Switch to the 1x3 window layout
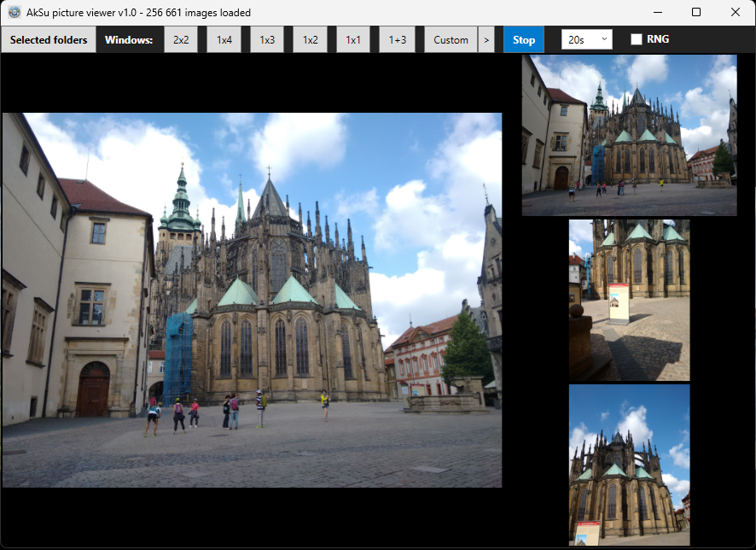 pos(267,39)
